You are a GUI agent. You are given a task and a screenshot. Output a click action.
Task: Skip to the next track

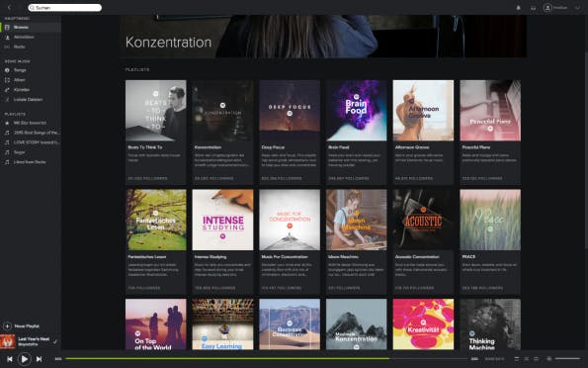pyautogui.click(x=39, y=359)
